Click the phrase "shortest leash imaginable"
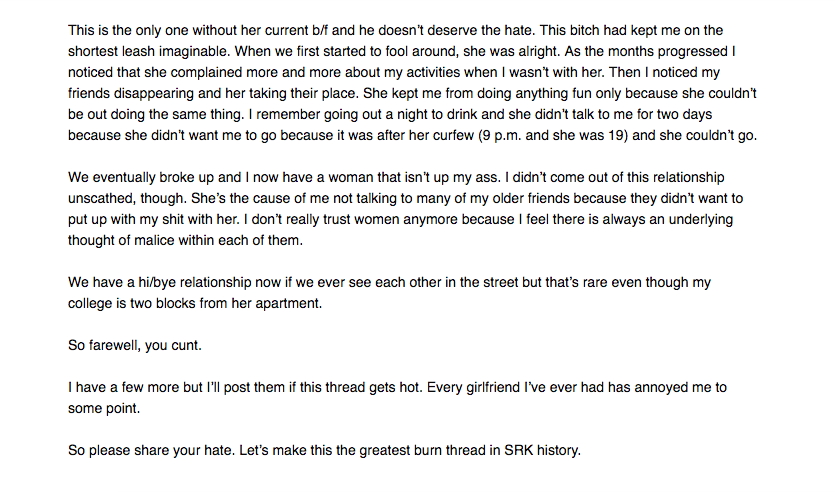Viewport: 835px width, 492px height. [x=148, y=52]
